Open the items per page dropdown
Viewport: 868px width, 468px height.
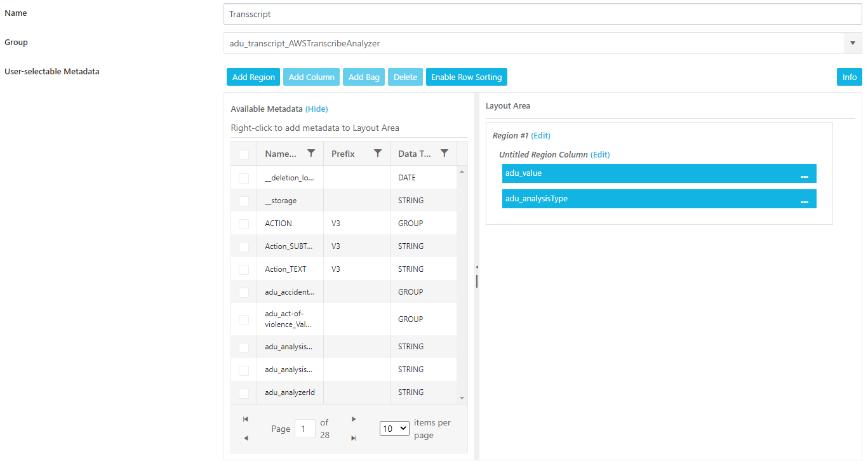(x=394, y=429)
